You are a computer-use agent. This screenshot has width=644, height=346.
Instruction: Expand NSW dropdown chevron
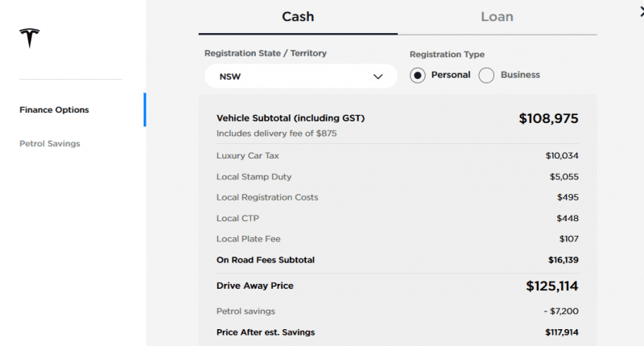pos(378,76)
